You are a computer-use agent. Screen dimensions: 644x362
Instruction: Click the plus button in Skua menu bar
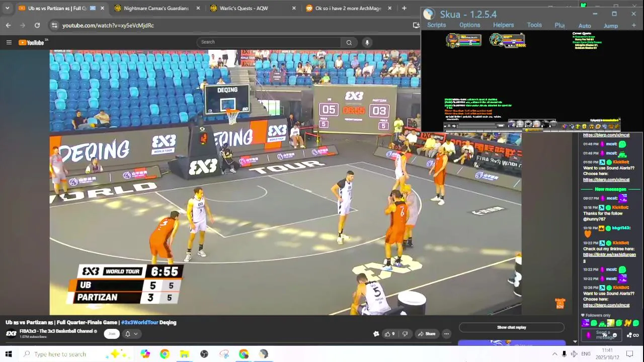[x=633, y=25]
